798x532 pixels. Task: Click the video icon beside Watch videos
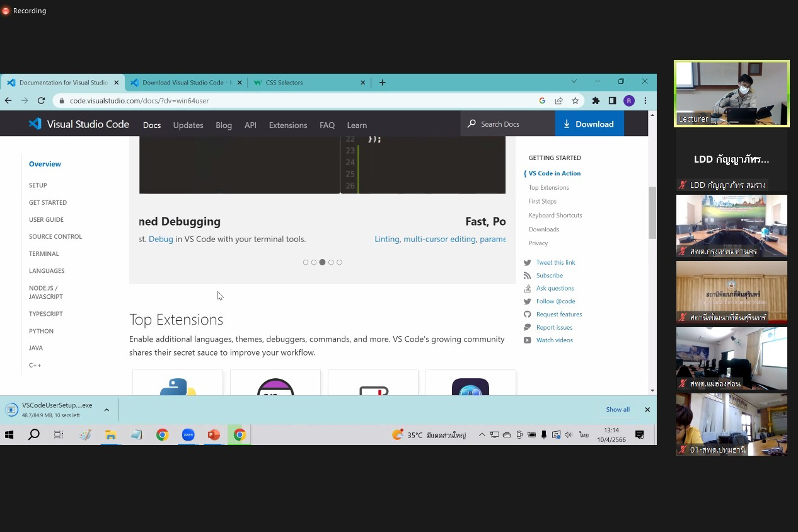tap(528, 340)
